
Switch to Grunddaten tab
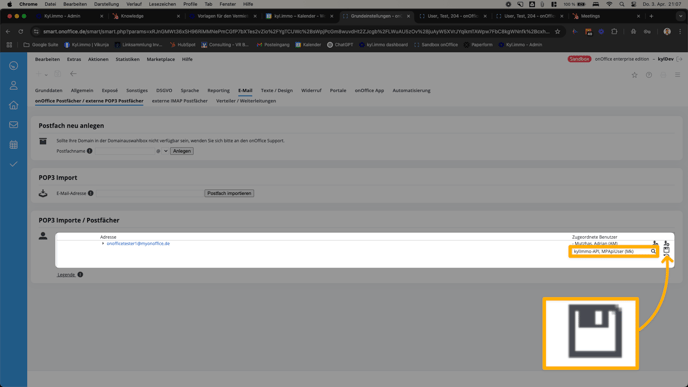point(49,90)
